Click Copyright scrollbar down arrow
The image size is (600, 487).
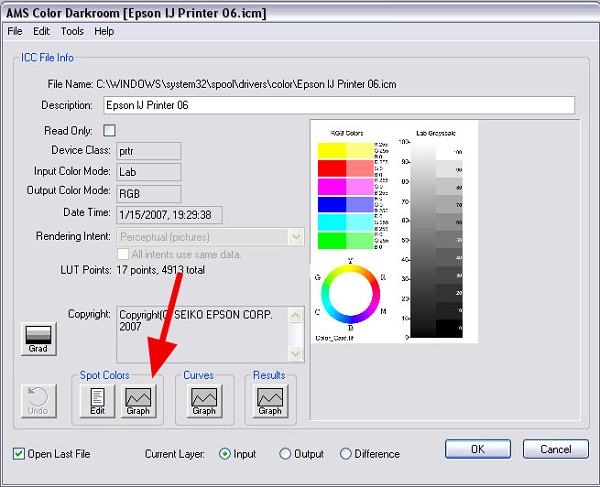click(296, 353)
